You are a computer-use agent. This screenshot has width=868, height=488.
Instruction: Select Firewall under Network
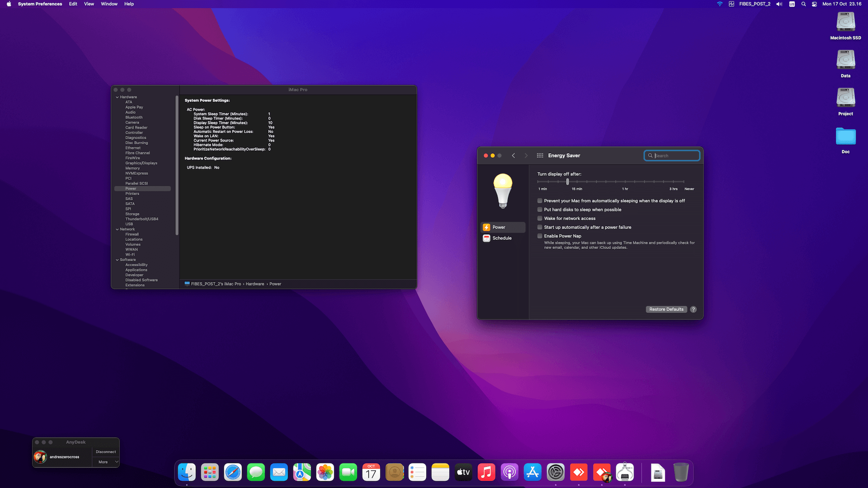[132, 235]
